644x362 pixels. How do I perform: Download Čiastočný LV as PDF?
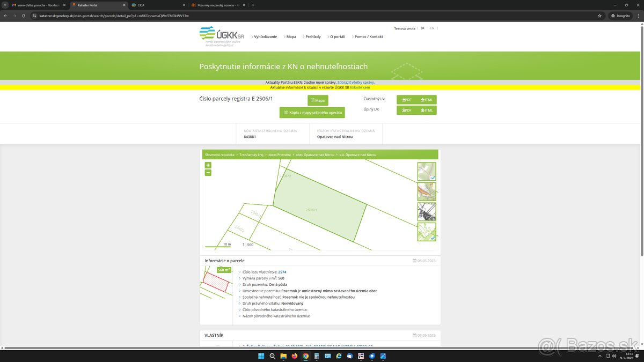point(406,100)
